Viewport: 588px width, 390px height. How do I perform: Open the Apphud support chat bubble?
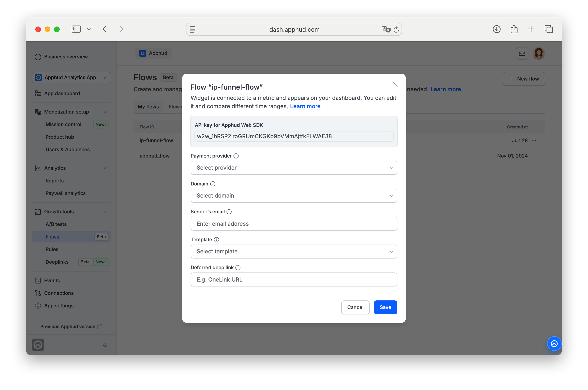pyautogui.click(x=554, y=344)
